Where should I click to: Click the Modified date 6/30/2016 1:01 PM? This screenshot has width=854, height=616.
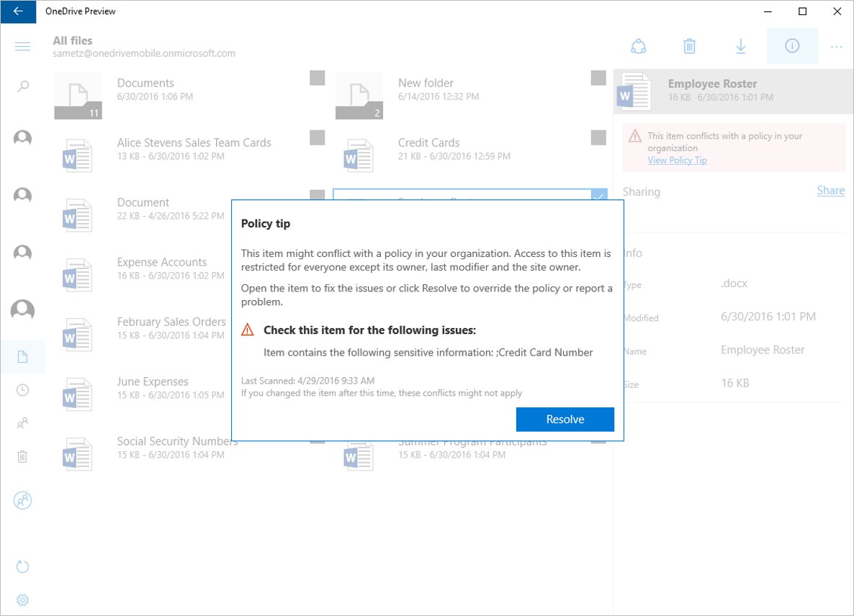click(768, 317)
